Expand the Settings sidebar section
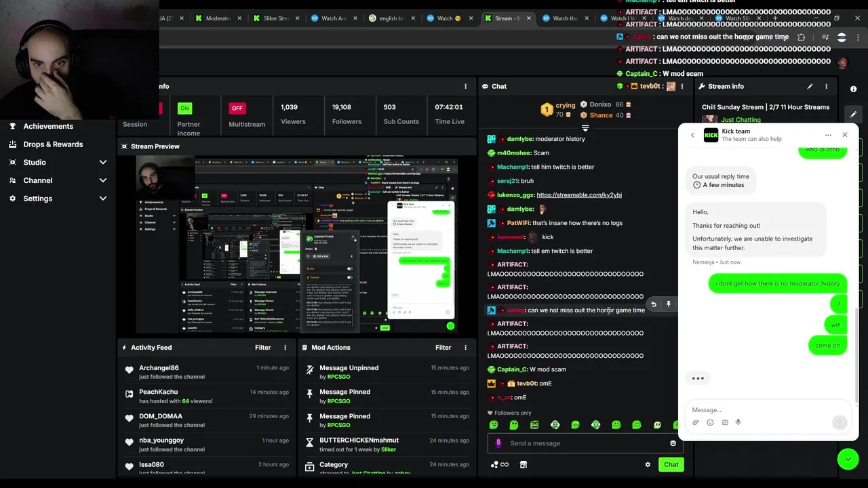Viewport: 868px width, 488px height. click(103, 199)
